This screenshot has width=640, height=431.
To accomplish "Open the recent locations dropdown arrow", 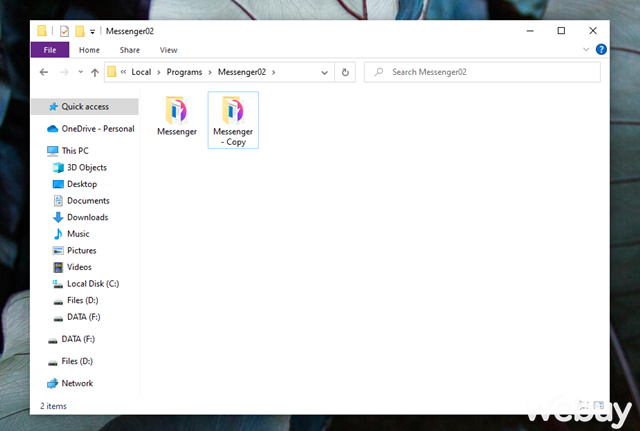I will [80, 72].
